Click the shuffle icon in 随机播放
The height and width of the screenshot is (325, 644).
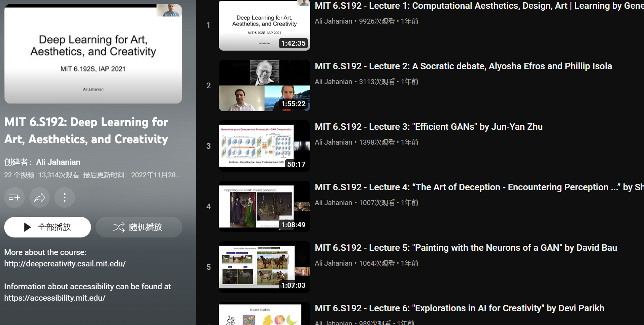tap(119, 227)
